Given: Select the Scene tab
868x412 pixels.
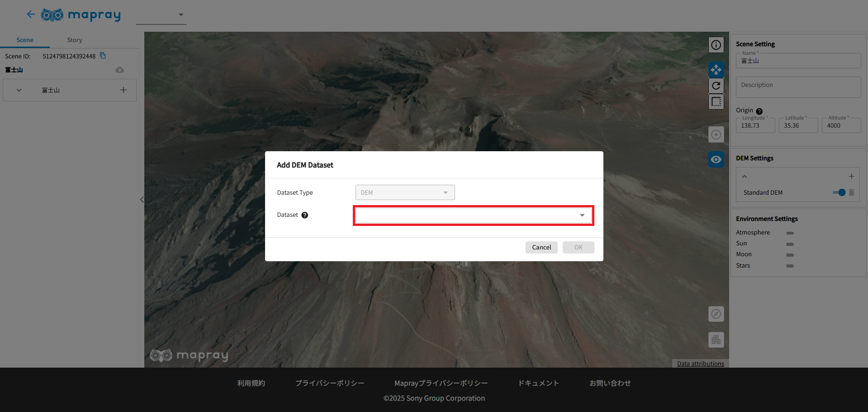Looking at the screenshot, I should [x=25, y=40].
